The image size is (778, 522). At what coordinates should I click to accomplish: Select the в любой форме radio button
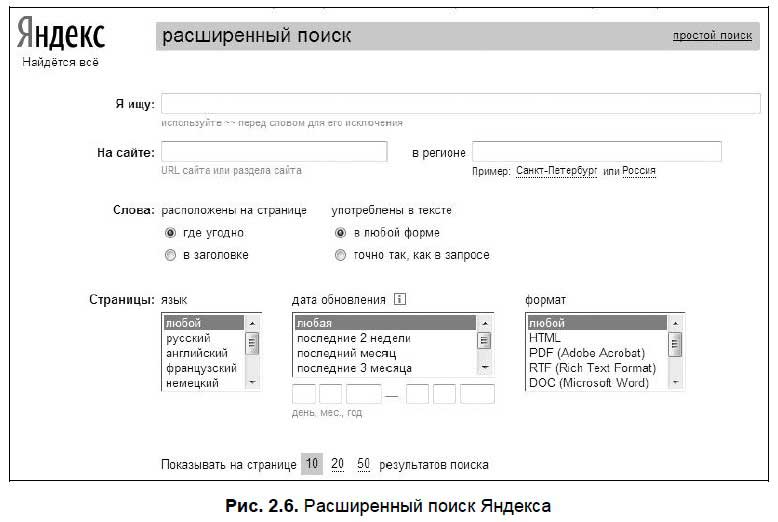[340, 233]
